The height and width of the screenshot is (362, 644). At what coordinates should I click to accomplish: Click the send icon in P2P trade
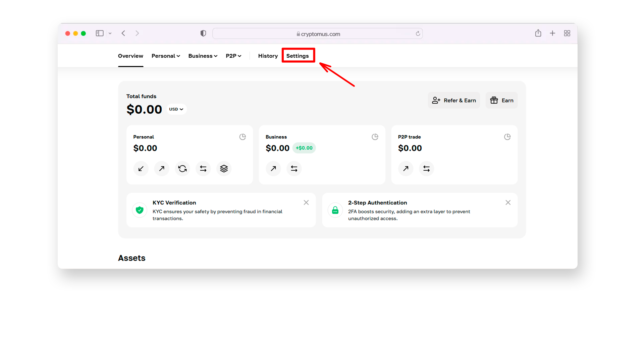click(406, 168)
